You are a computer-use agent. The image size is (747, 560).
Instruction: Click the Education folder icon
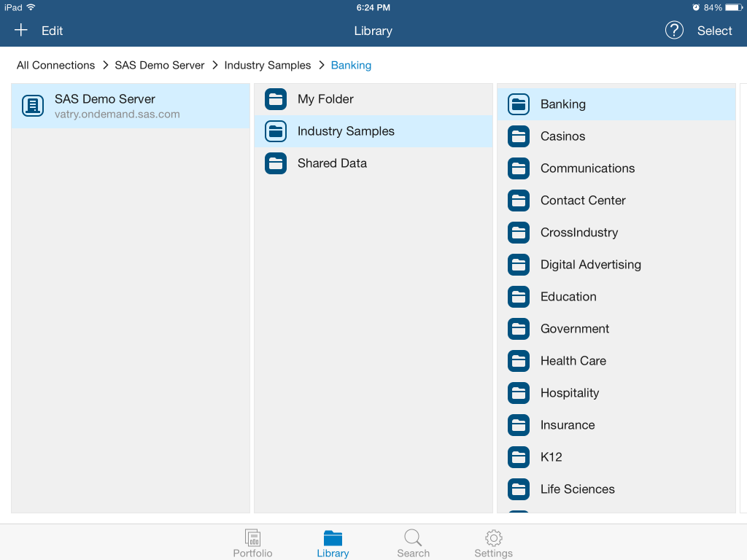[519, 297]
